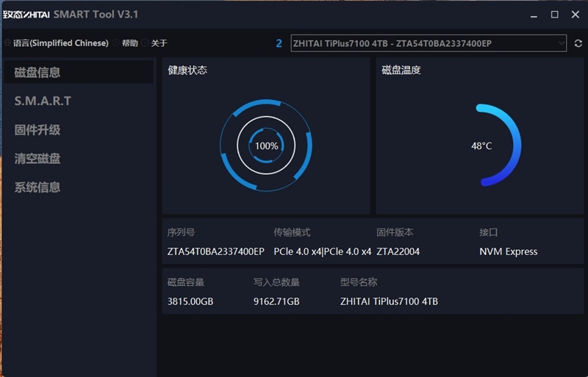Click the ZHITAI logo in the title bar
Image resolution: width=588 pixels, height=377 pixels.
25,15
